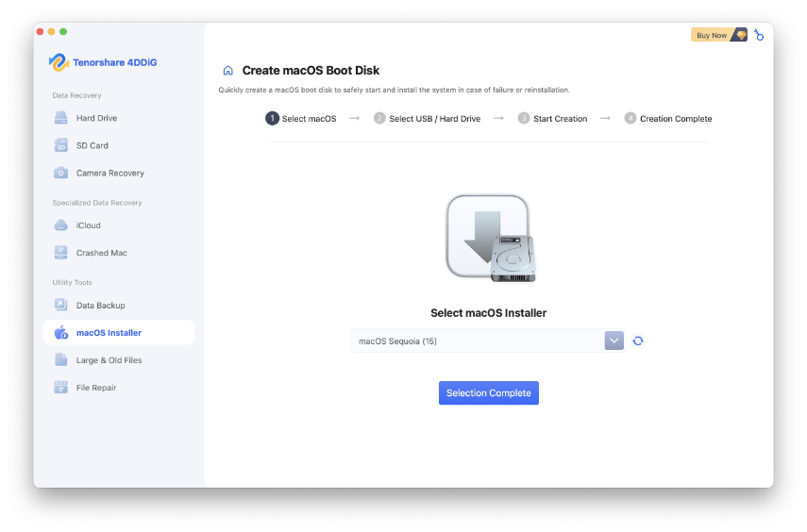
Task: Open the Crashed Mac option
Action: tap(119, 253)
